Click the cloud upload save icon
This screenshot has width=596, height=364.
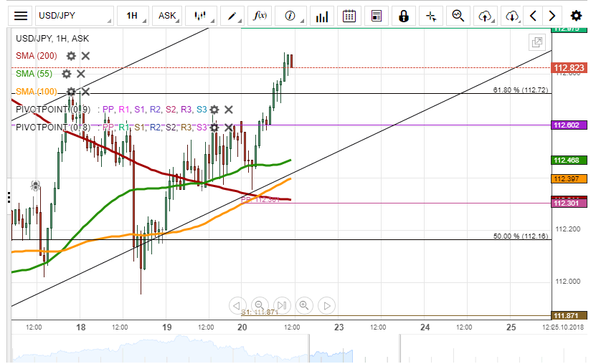tap(486, 15)
